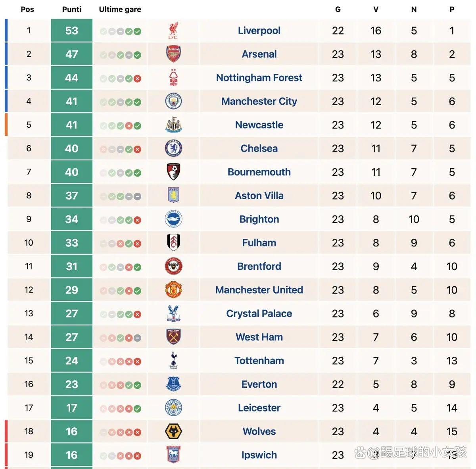Click the Wolves club logo
Viewport: 476px width, 469px height.
pos(173,431)
